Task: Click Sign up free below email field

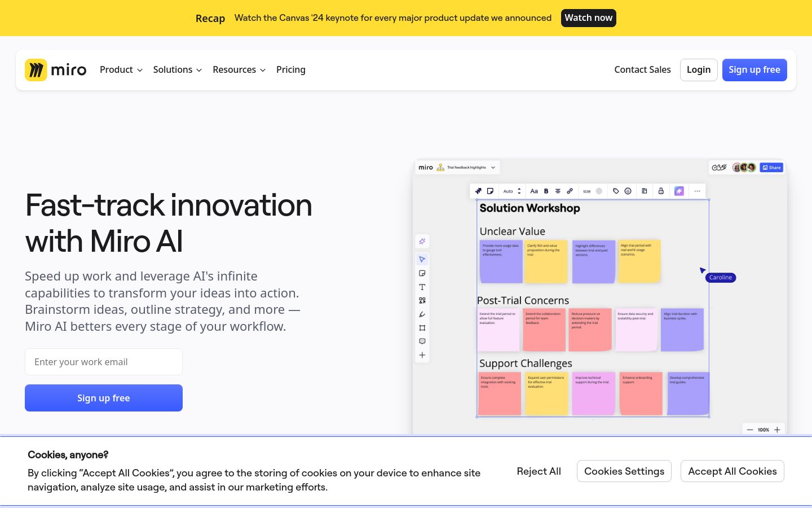Action: coord(104,398)
